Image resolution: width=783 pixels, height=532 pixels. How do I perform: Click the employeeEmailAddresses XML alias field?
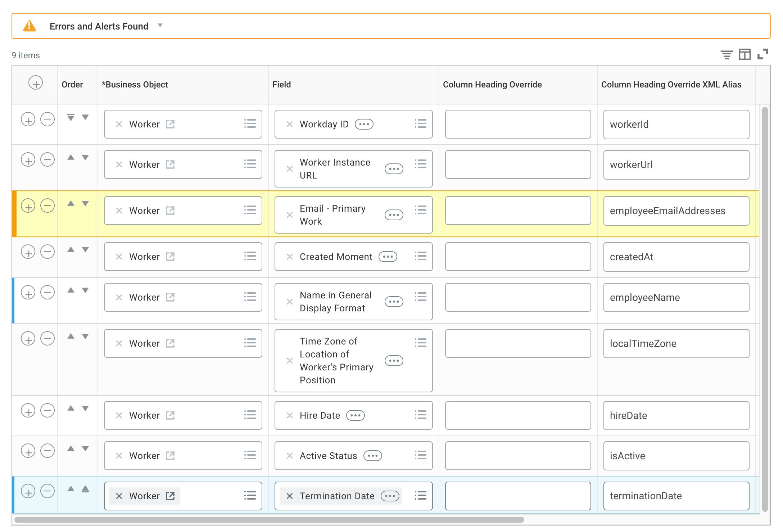point(676,211)
